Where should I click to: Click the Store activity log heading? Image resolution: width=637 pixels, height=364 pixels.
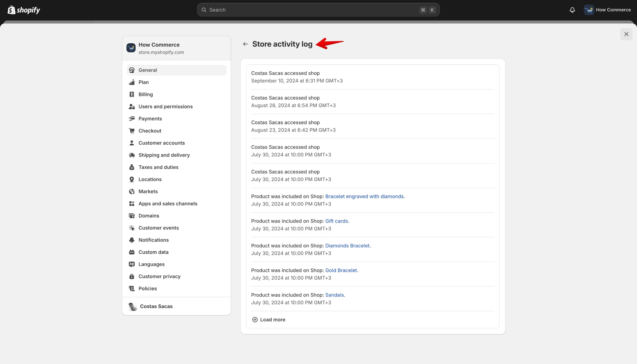tap(282, 44)
